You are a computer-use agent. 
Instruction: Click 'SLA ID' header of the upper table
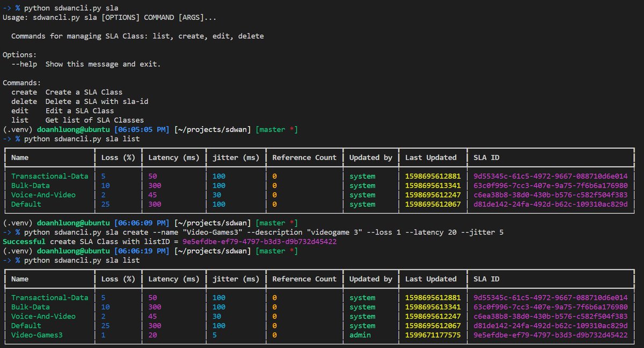pyautogui.click(x=487, y=157)
